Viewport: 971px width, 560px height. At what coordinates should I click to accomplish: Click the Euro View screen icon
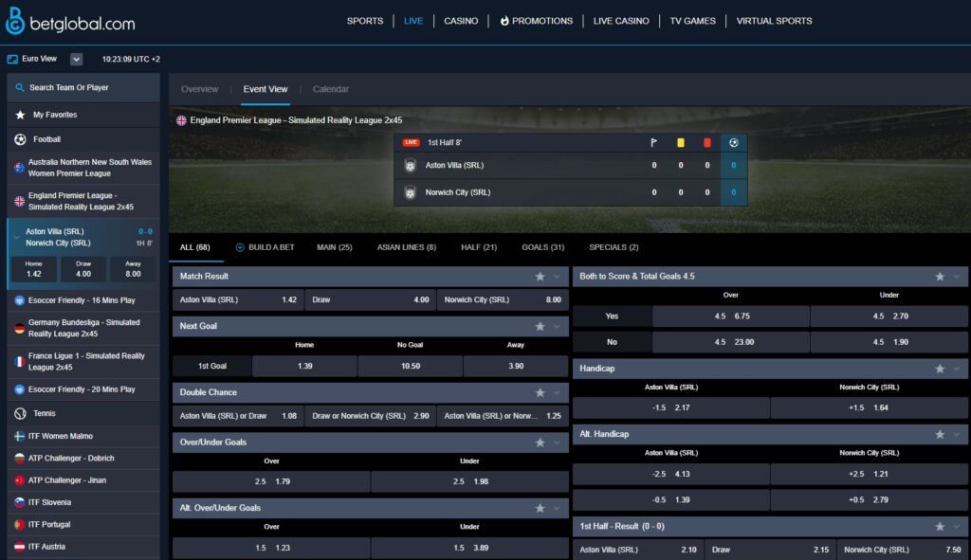(12, 60)
